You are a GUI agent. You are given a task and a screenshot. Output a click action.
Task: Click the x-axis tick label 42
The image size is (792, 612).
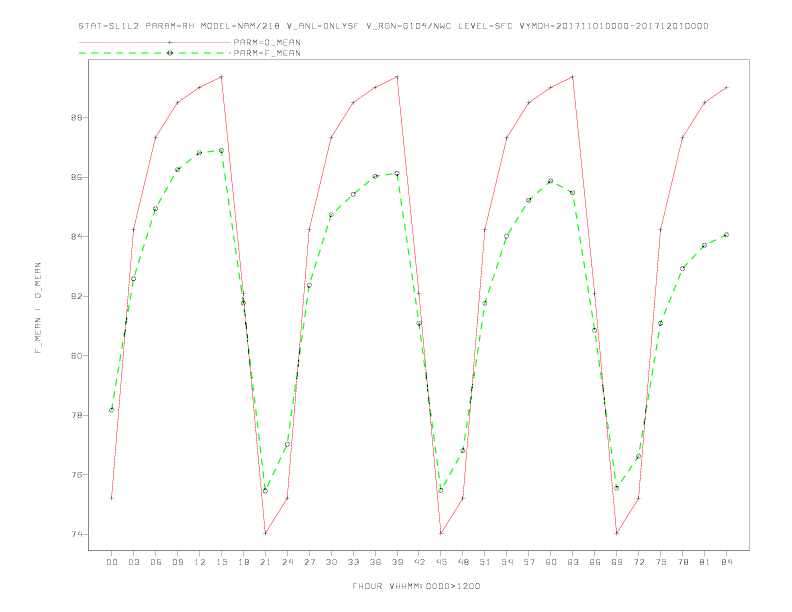419,562
